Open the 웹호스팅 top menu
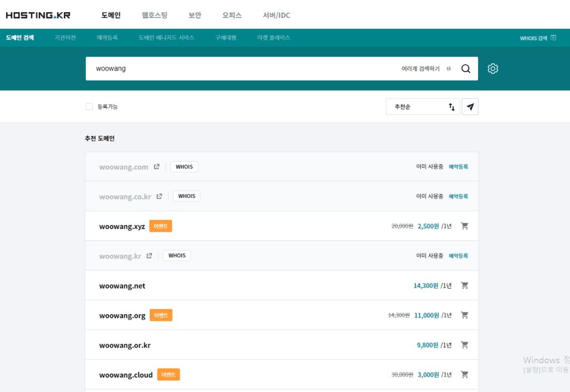The image size is (570, 392). (154, 15)
